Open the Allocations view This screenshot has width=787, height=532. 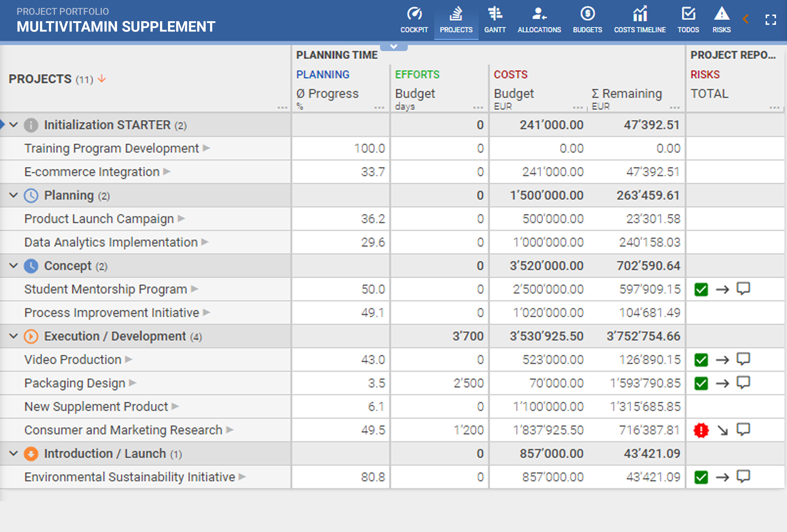pos(539,20)
